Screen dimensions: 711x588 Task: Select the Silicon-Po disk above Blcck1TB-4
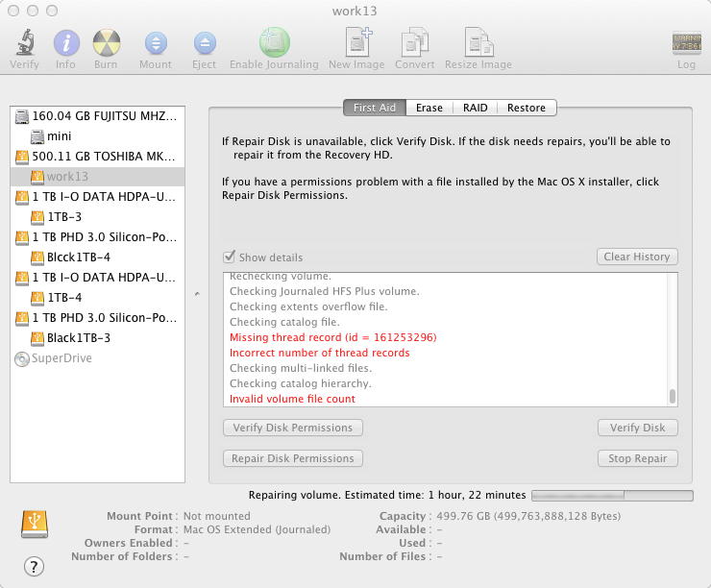[97, 237]
